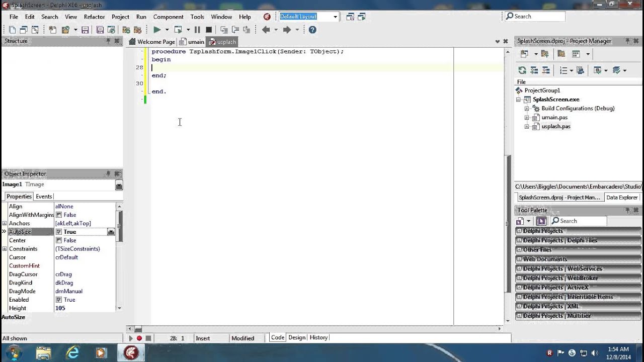Click macro play triangle in status bar
This screenshot has width=644, height=362.
click(x=131, y=338)
